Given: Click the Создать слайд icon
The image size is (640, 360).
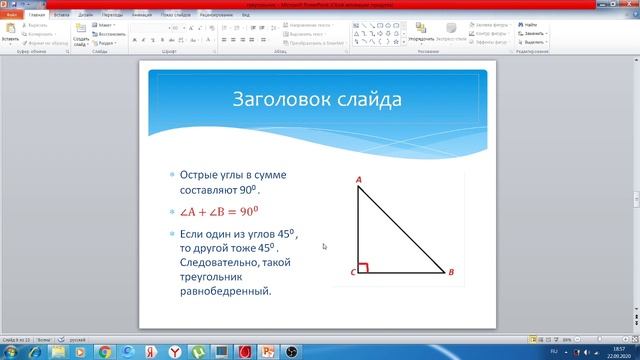Looking at the screenshot, I should coord(81,29).
